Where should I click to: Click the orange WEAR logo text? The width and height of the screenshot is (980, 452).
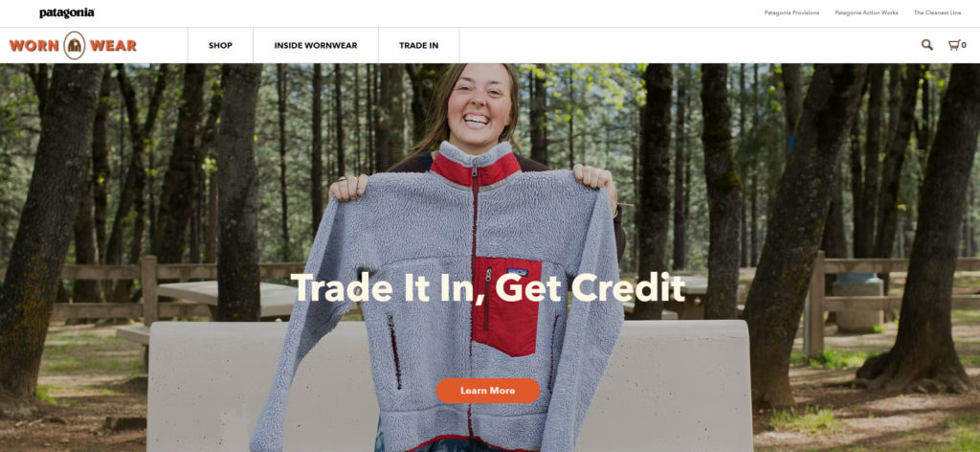[113, 46]
